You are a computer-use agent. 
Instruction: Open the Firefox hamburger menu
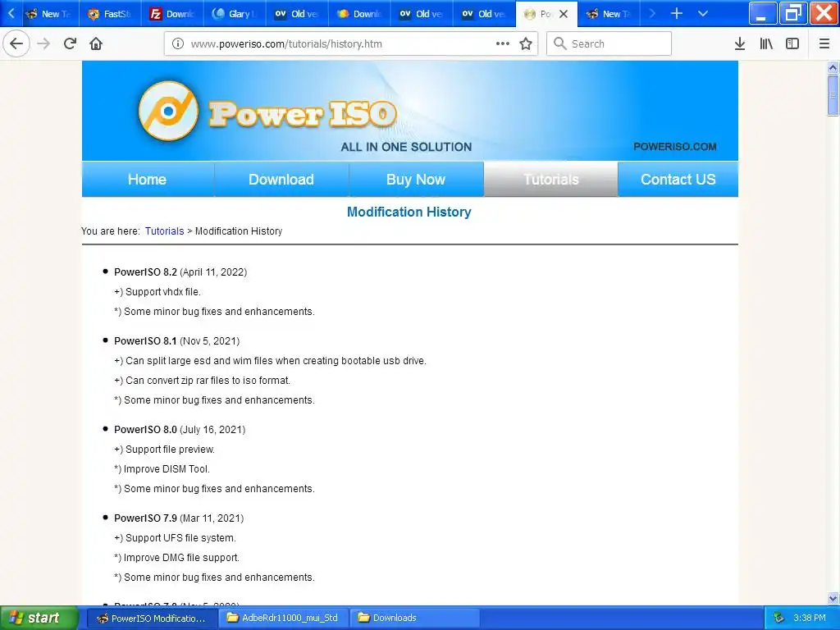click(x=824, y=44)
